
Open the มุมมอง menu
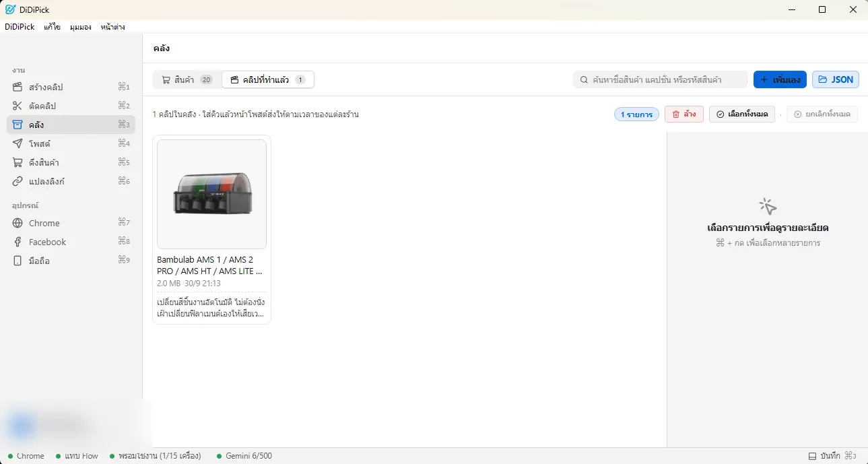(81, 27)
